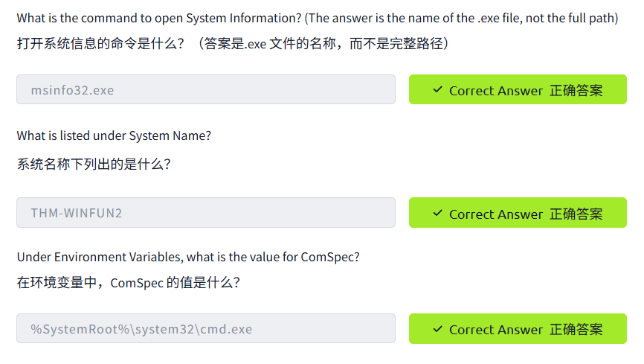Click the checkmark icon beside msinfo32.exe answer
Viewport: 644px width, 364px height.
coord(437,90)
